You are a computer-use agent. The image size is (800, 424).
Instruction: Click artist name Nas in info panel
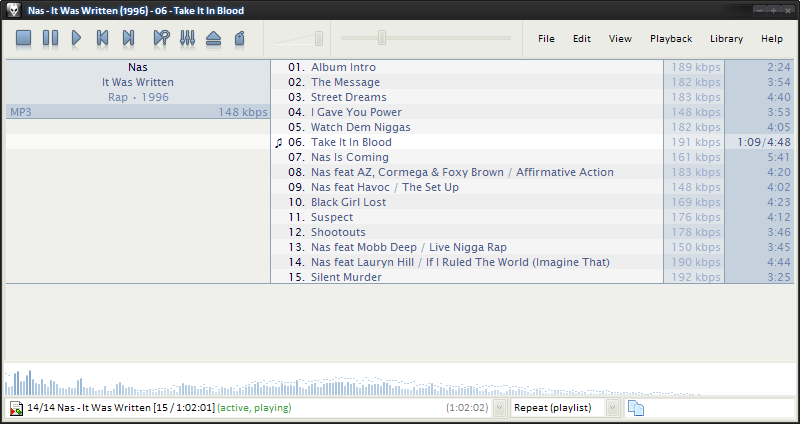pyautogui.click(x=138, y=67)
